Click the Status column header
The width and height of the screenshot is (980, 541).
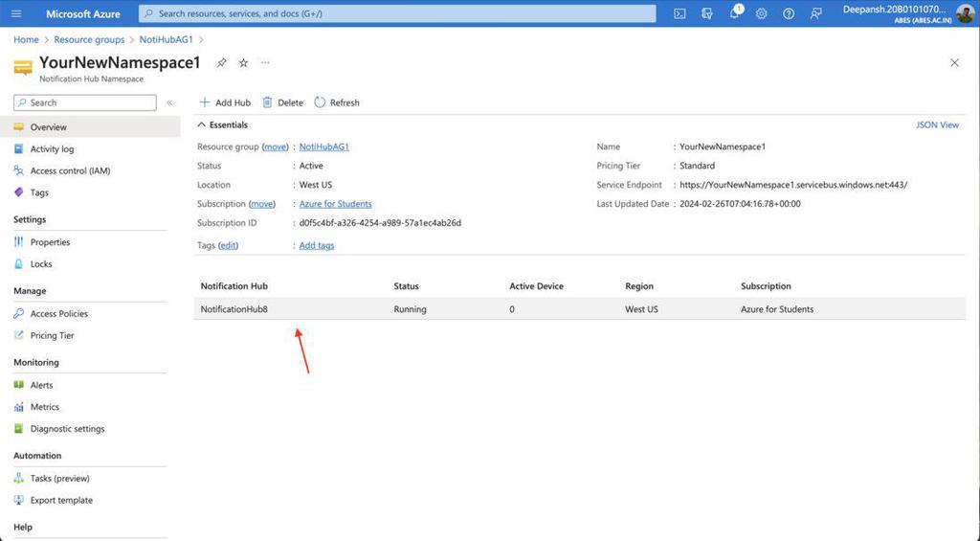click(x=406, y=286)
